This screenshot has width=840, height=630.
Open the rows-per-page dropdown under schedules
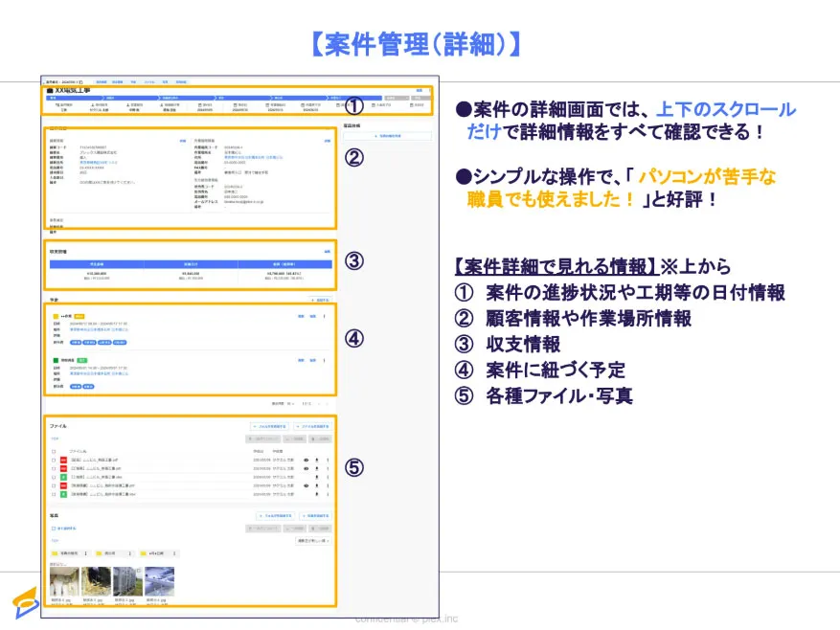[289, 404]
